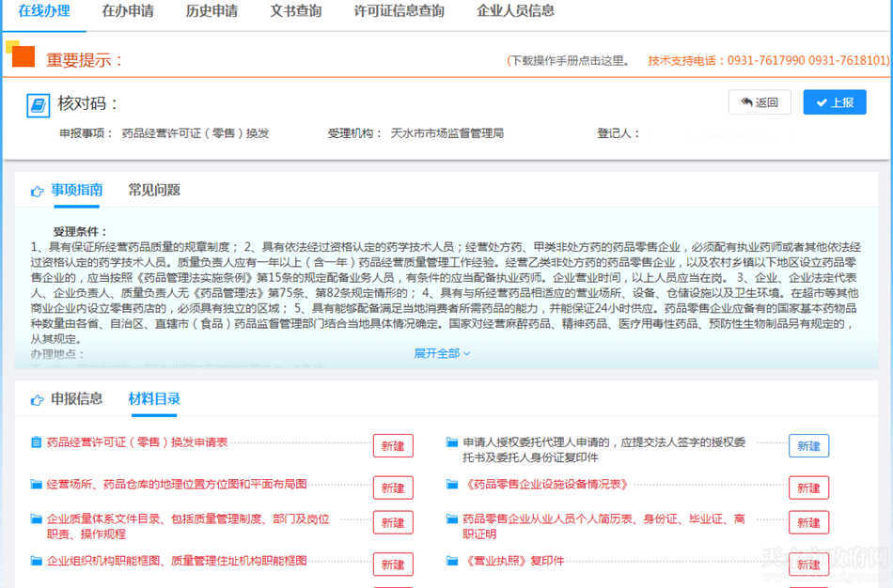
Task: Expand the guide with 展开全部
Action: 442,353
